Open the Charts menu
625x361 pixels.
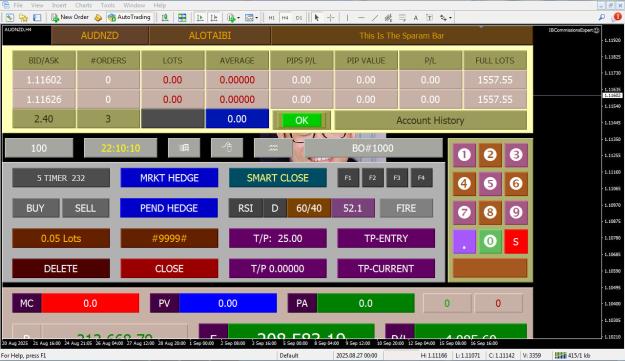[x=83, y=5]
